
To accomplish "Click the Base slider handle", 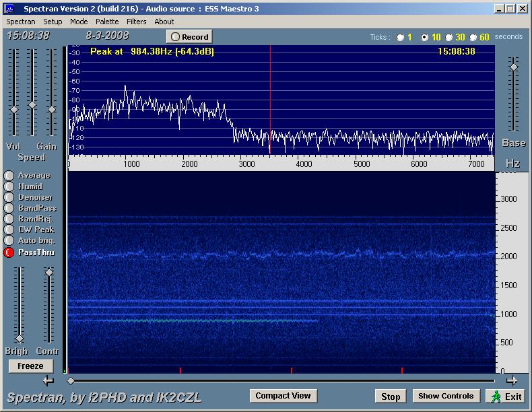I will [514, 67].
